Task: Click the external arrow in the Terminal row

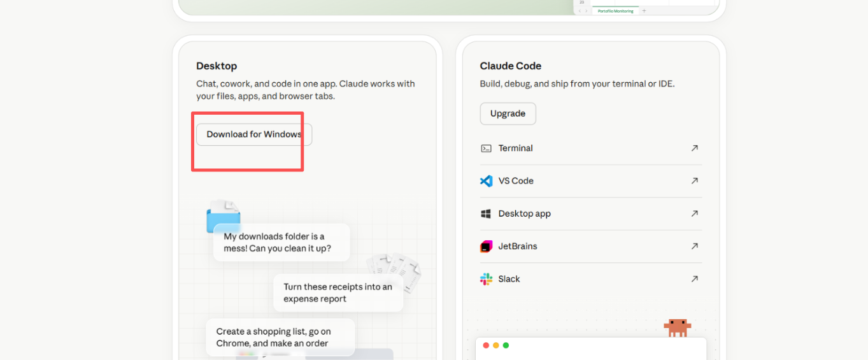Action: point(694,148)
